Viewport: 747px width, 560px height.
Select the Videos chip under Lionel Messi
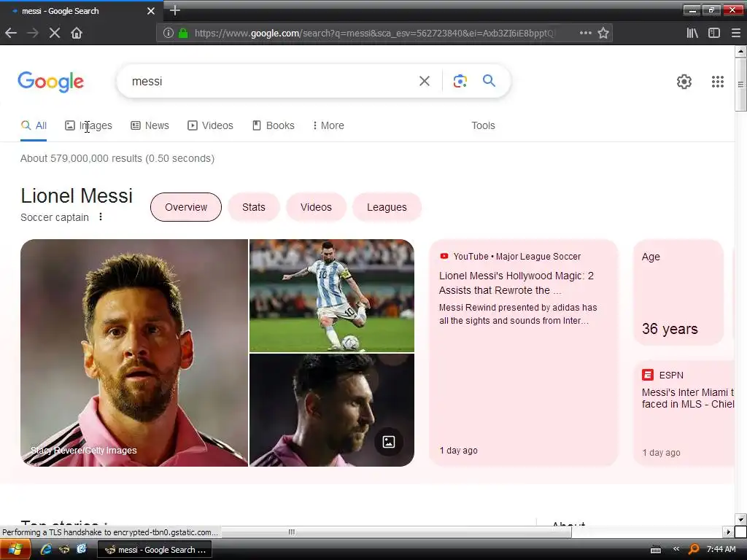point(316,207)
